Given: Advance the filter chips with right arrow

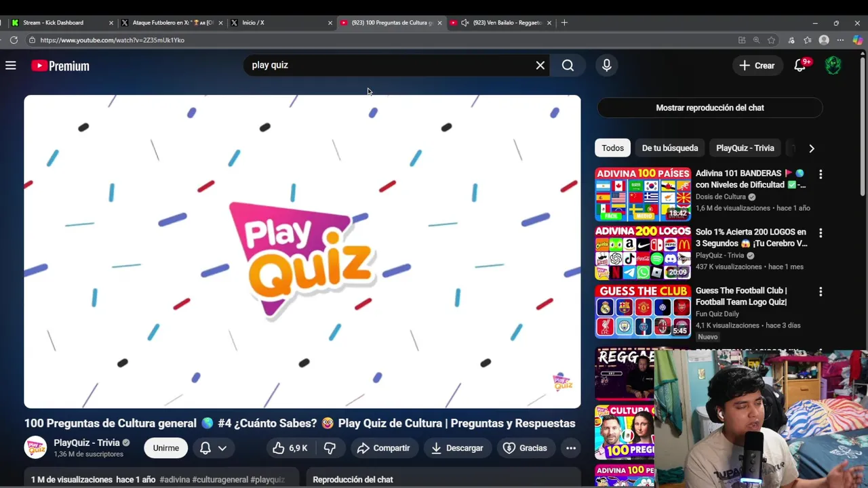Looking at the screenshot, I should click(812, 148).
